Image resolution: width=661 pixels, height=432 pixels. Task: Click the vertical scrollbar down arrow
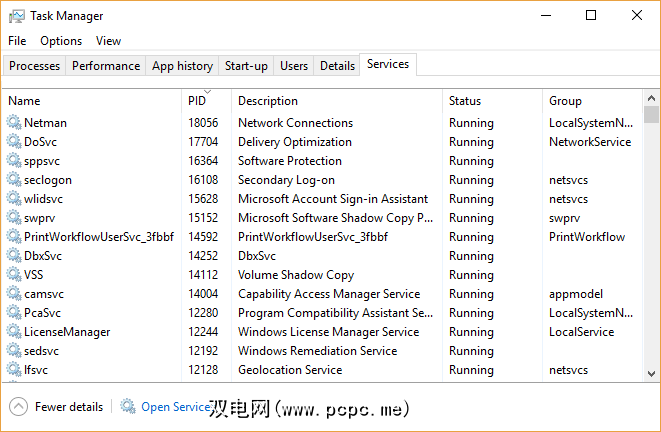click(652, 375)
